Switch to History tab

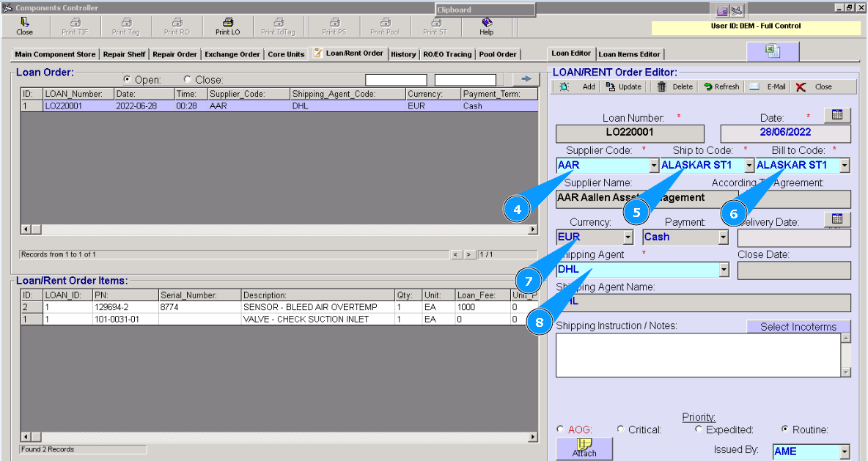coord(403,54)
